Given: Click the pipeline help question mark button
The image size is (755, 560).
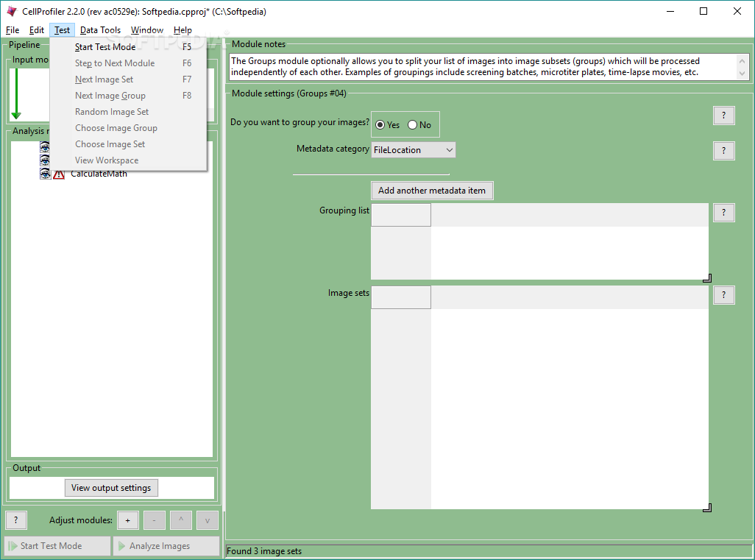Looking at the screenshot, I should [16, 520].
